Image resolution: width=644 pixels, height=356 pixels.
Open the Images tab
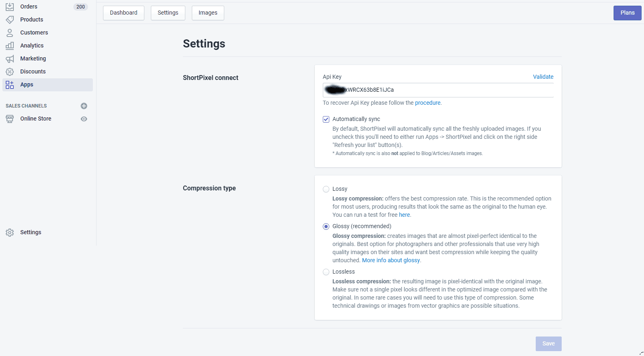208,13
